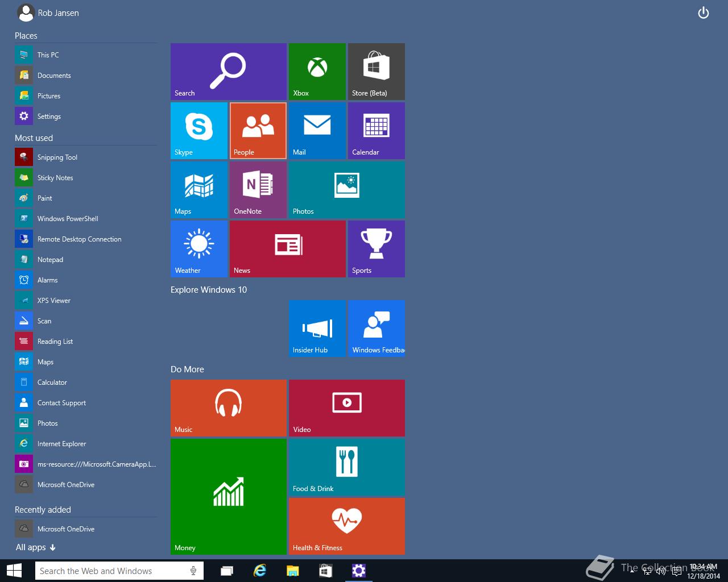Open Documents from Places
The width and height of the screenshot is (728, 582).
tap(86, 76)
